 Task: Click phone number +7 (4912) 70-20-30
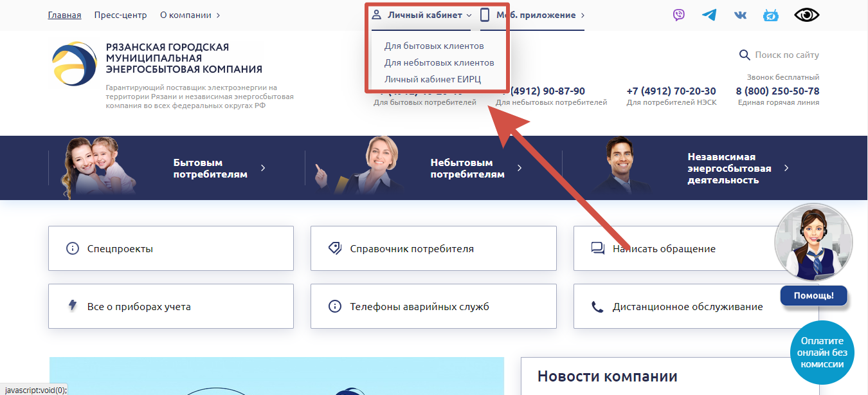(x=671, y=91)
